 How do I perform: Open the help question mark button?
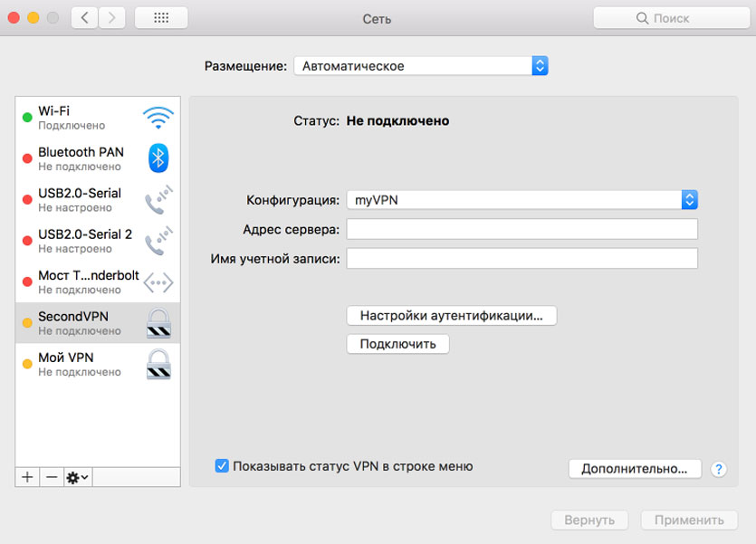click(x=719, y=469)
